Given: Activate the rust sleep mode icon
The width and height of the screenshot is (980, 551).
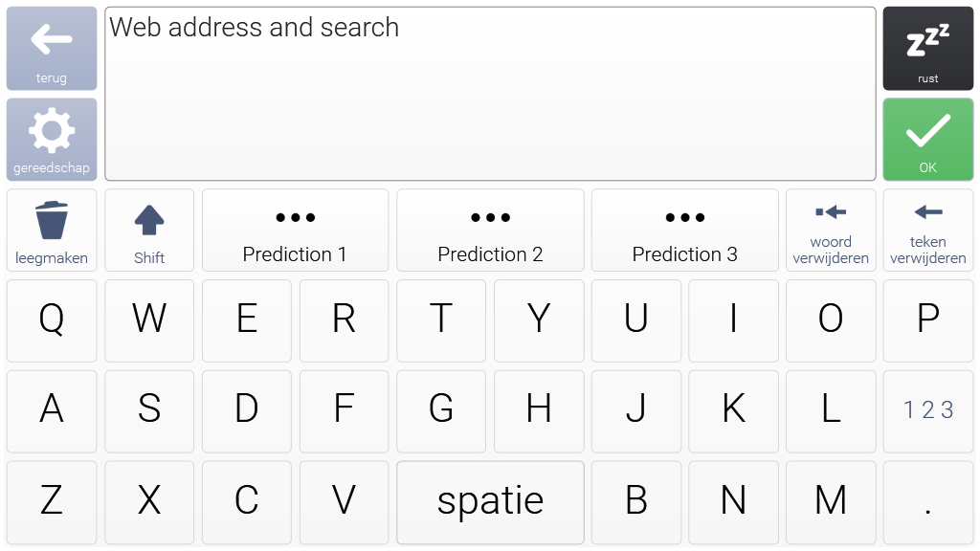Looking at the screenshot, I should [928, 49].
